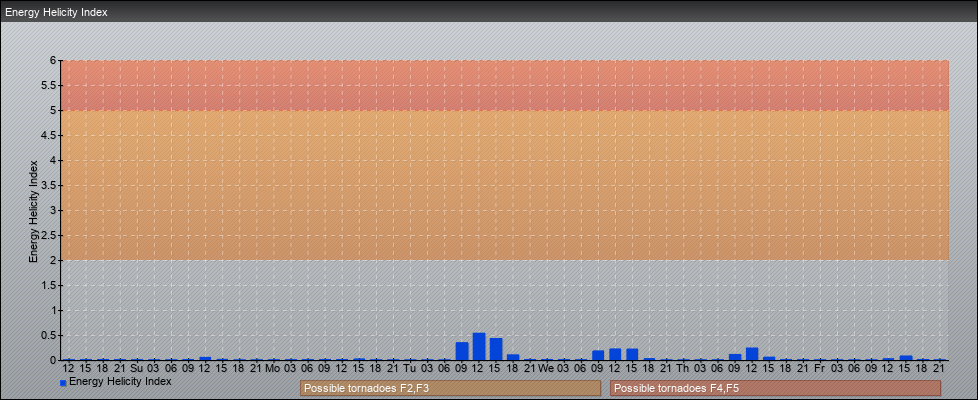The image size is (978, 400).
Task: Click the blue Energy Helicity Index legend marker
Action: (x=63, y=383)
